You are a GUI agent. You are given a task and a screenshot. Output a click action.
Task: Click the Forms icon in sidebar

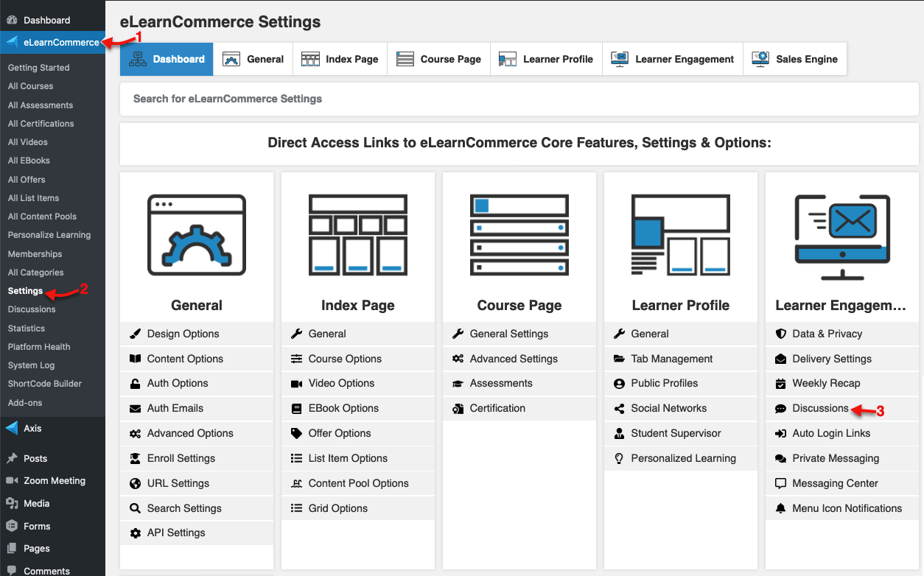click(x=12, y=526)
